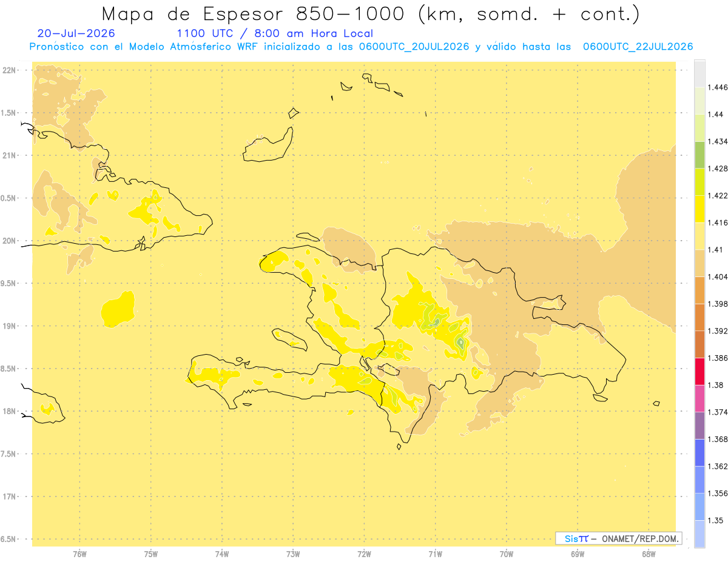Screen dimensions: 728x562
Task: Click the '1.368' colorbar label
Action: (718, 439)
